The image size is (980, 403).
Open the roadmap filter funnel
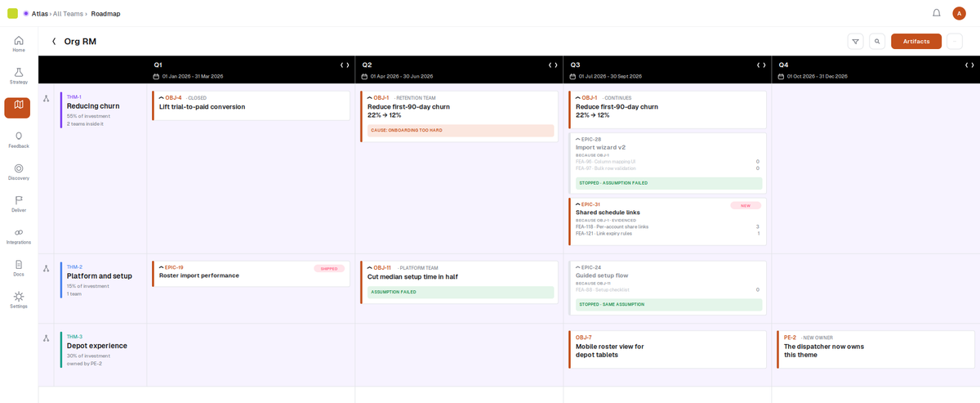click(855, 41)
